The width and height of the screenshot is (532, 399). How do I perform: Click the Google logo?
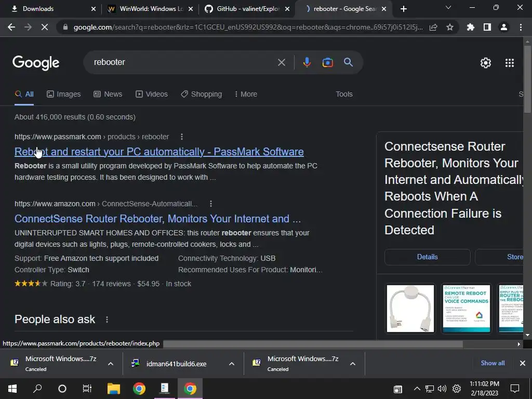click(36, 63)
